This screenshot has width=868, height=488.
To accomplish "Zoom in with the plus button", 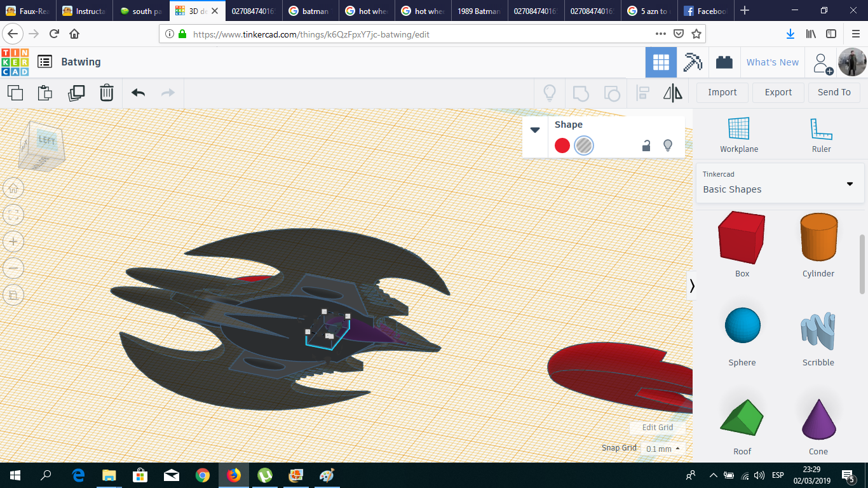I will pos(13,241).
